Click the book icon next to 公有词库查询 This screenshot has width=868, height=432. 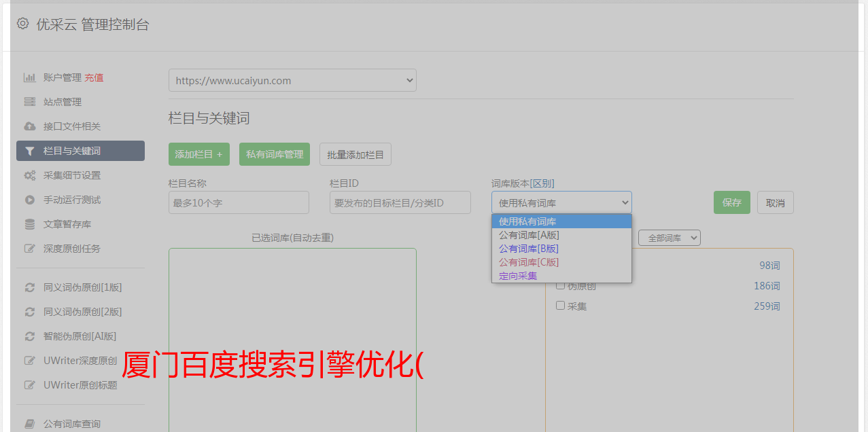[x=30, y=424]
